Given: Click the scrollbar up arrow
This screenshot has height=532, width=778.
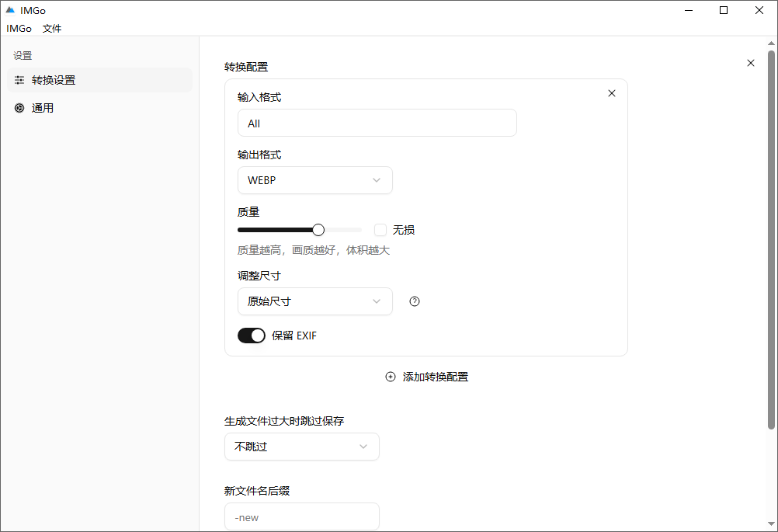Looking at the screenshot, I should 771,43.
